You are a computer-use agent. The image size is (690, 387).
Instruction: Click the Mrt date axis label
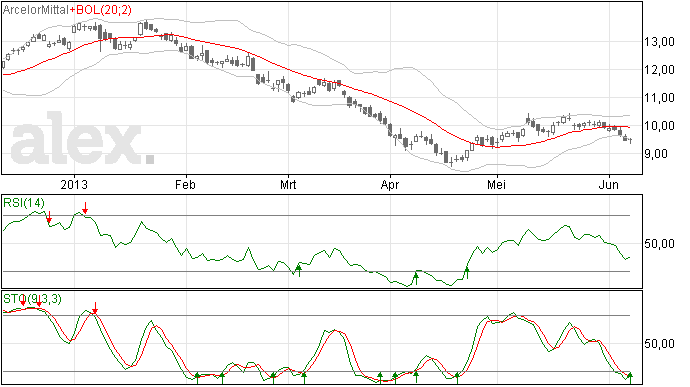288,184
